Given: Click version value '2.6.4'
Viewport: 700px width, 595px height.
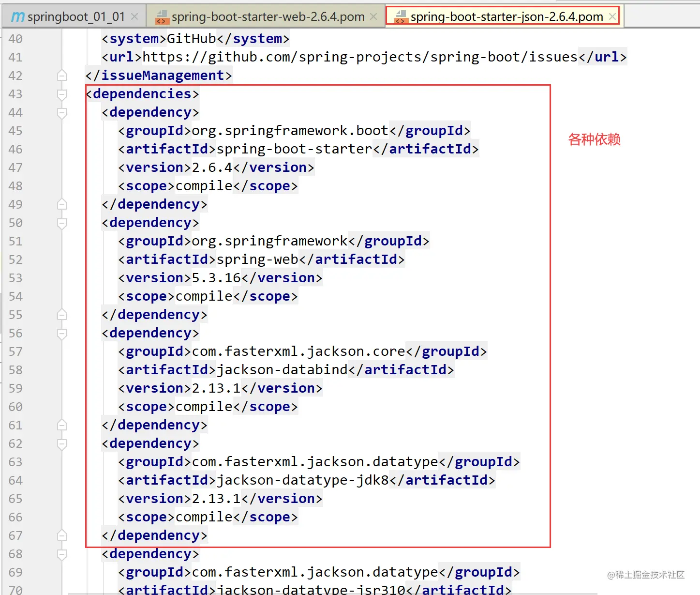Looking at the screenshot, I should [x=212, y=168].
